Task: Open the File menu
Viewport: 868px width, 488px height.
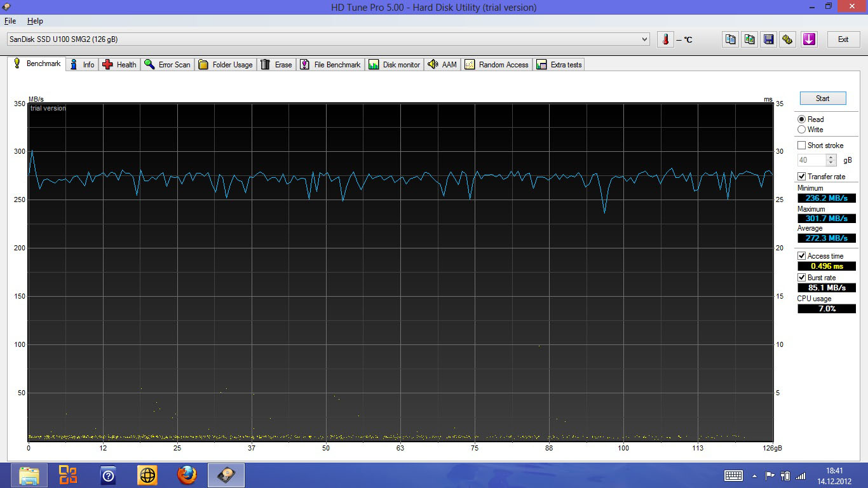Action: click(10, 21)
